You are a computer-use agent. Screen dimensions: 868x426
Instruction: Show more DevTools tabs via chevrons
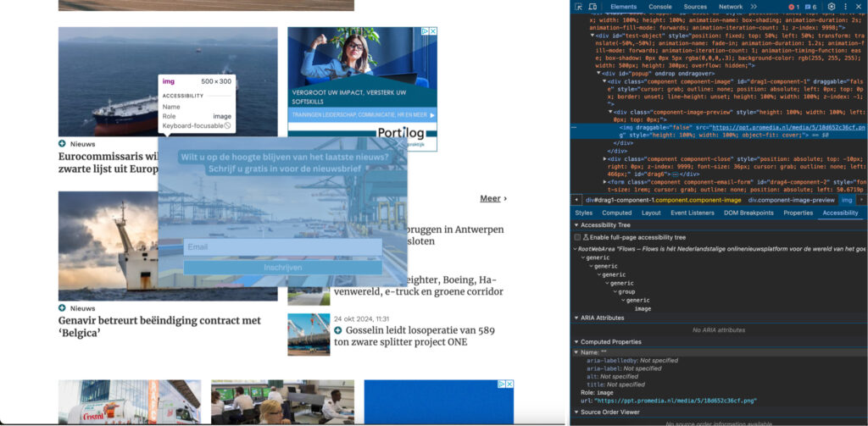[x=754, y=7]
